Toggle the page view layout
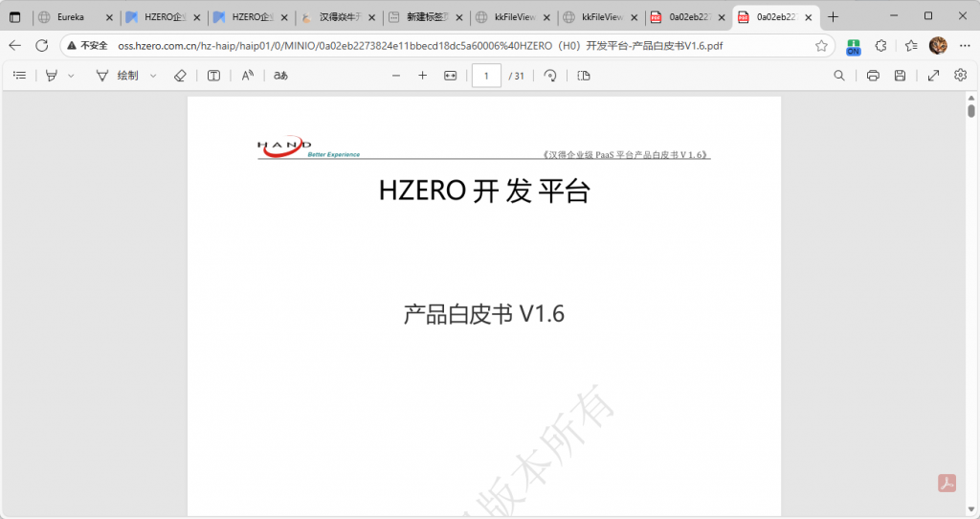980x519 pixels. tap(584, 76)
